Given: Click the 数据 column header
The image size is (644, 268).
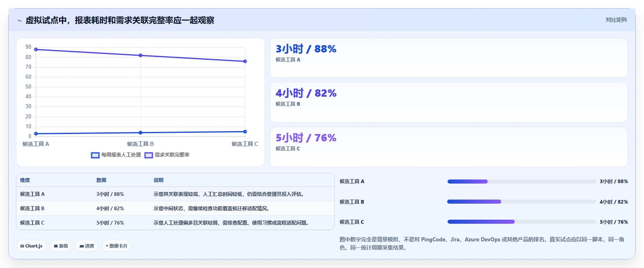Looking at the screenshot, I should click(101, 180).
